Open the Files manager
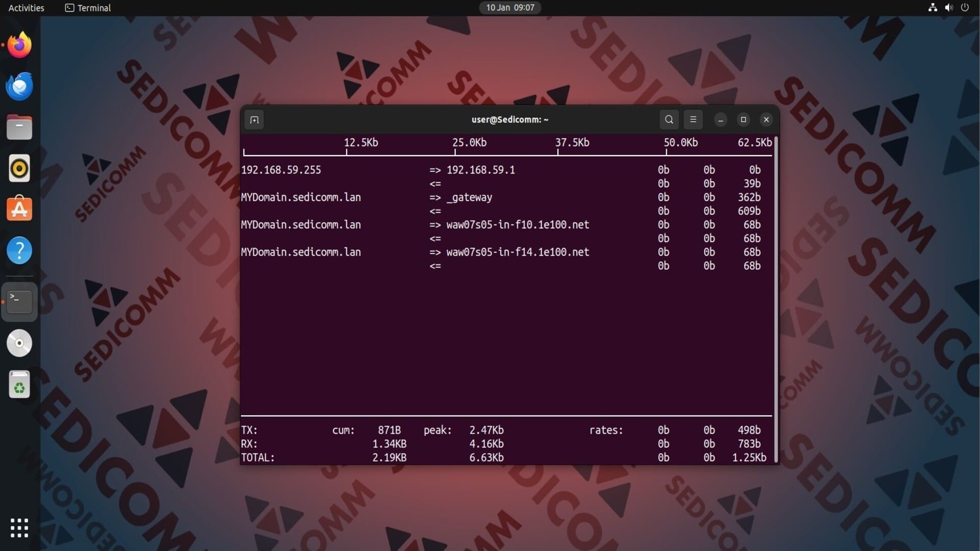This screenshot has width=980, height=551. click(x=19, y=127)
